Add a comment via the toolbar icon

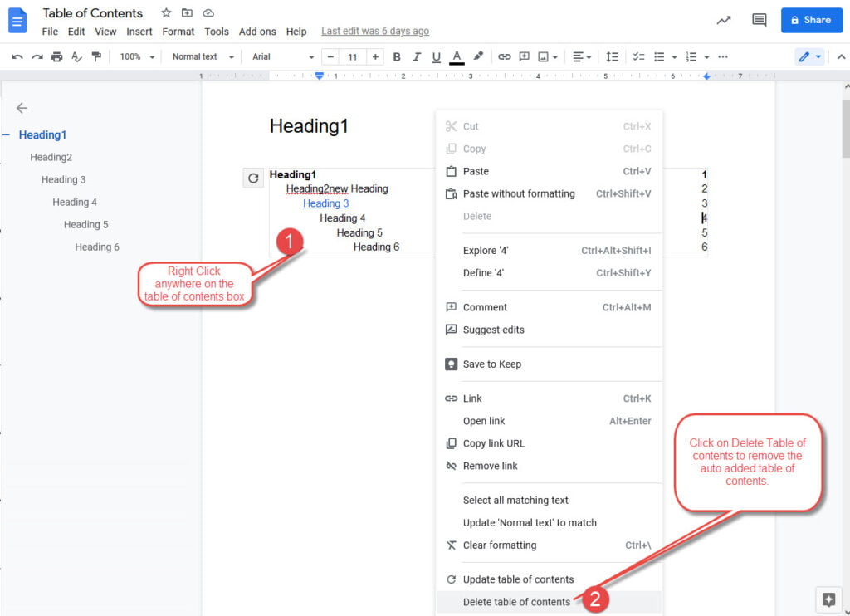click(524, 56)
